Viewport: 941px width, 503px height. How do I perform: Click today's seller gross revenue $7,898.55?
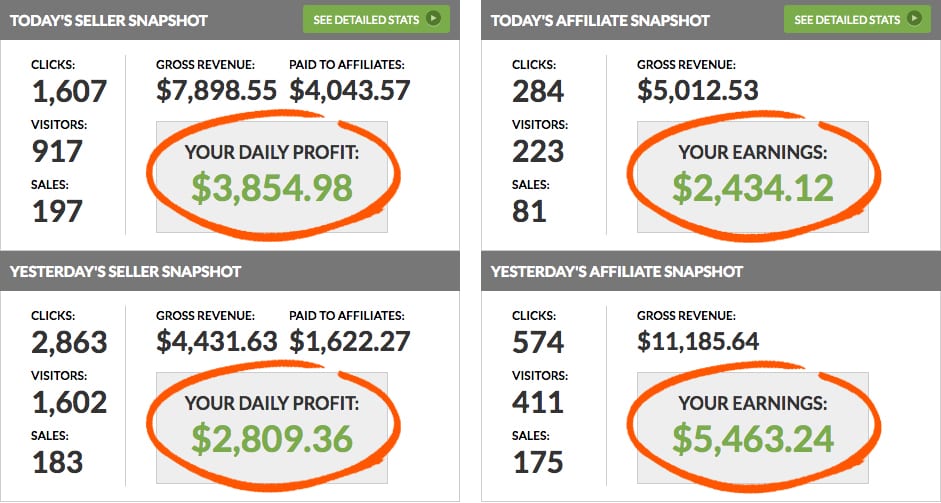pyautogui.click(x=217, y=91)
